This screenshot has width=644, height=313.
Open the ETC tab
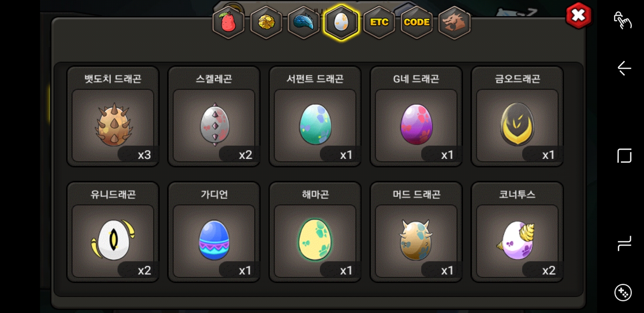point(379,23)
